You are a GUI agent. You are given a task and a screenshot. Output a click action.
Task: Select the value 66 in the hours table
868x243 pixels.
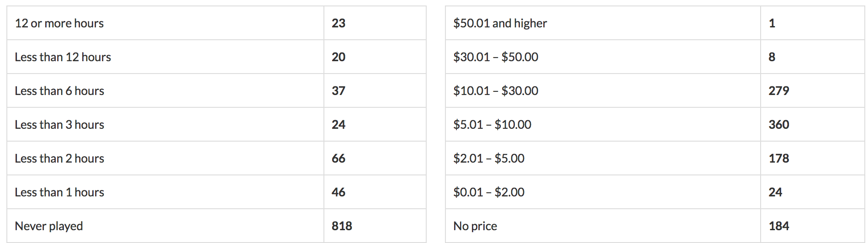(x=339, y=158)
